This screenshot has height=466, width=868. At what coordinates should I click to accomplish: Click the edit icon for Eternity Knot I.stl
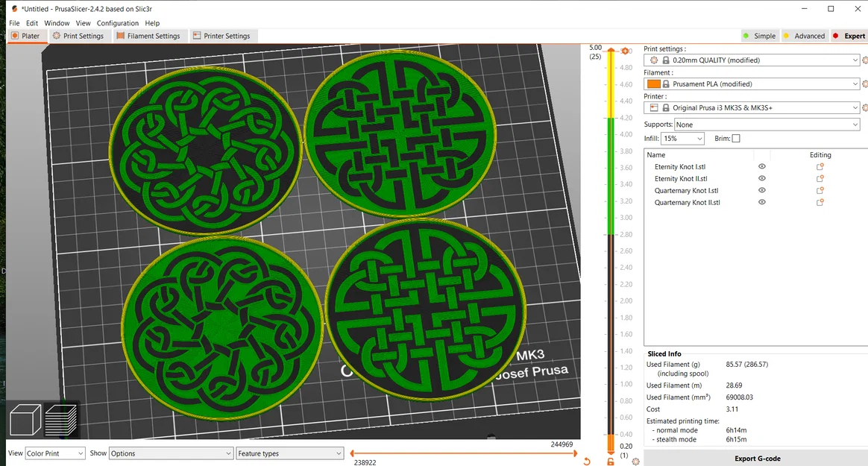[820, 166]
